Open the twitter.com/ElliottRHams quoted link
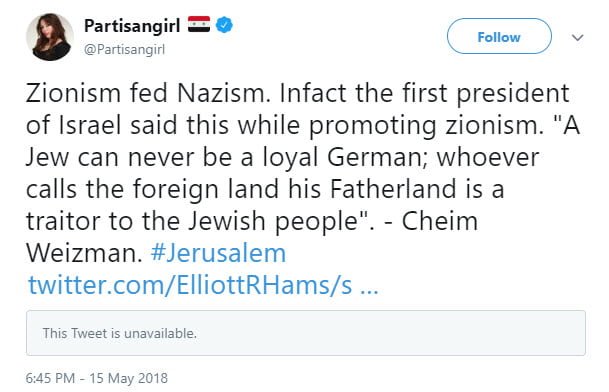The image size is (609, 392). [x=190, y=285]
